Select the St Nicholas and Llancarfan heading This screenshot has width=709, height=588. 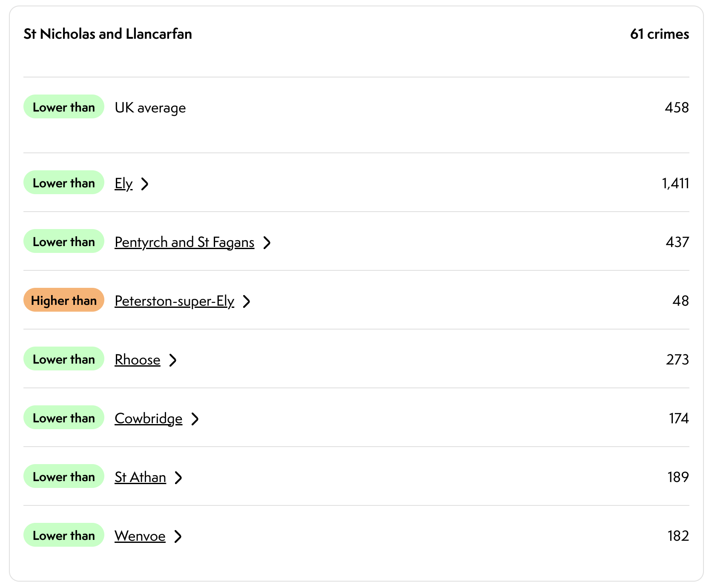tap(108, 34)
